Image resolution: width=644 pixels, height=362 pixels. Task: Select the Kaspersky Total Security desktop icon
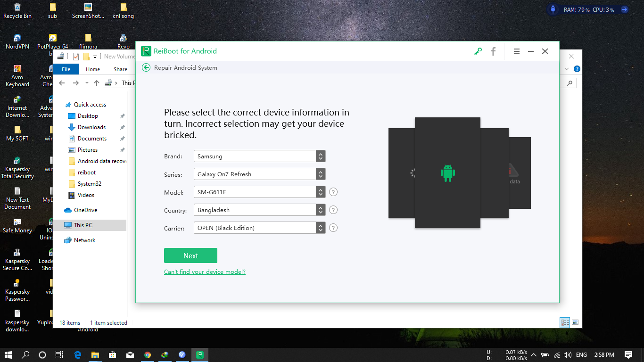17,167
